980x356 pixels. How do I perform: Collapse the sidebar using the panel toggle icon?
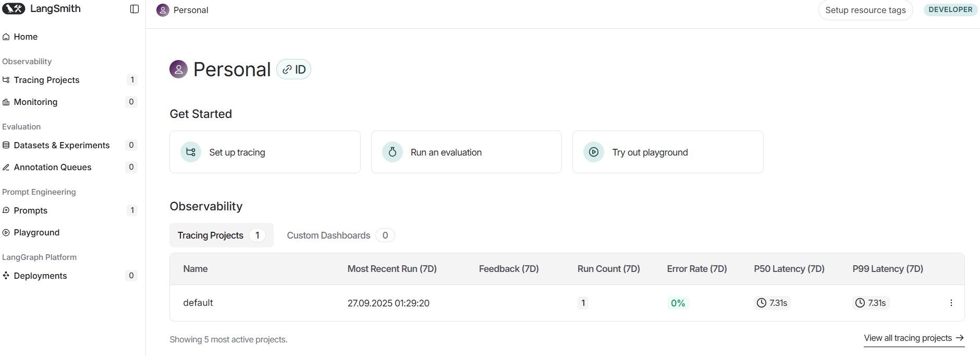coord(134,9)
